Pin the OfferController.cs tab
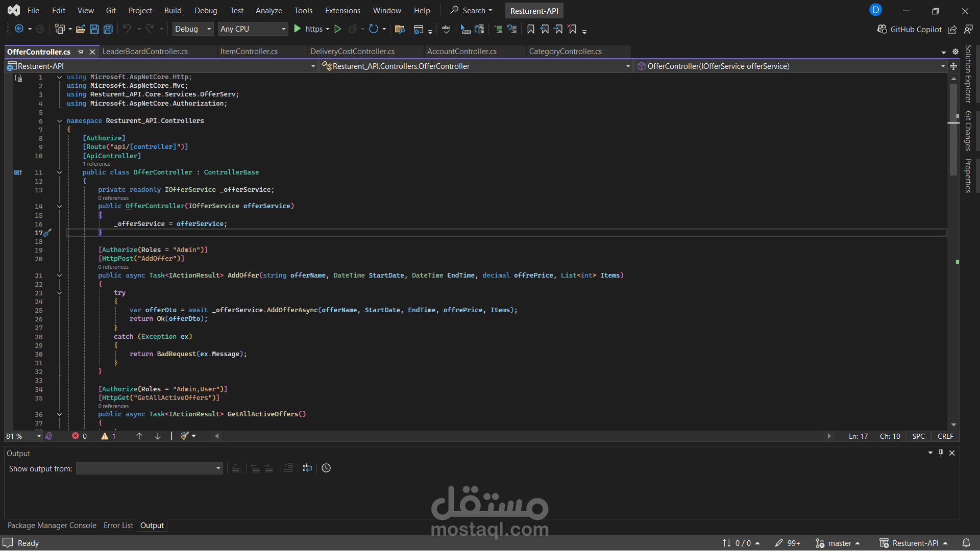Screen dimensions: 980x551 click(x=80, y=52)
